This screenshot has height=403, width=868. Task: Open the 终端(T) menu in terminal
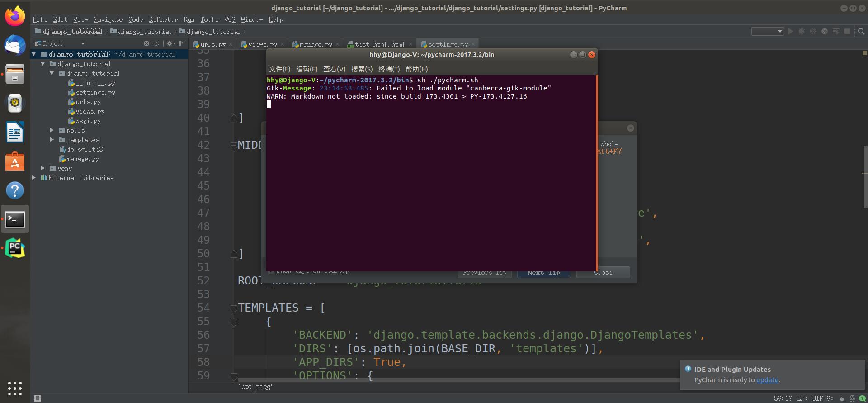pos(389,69)
